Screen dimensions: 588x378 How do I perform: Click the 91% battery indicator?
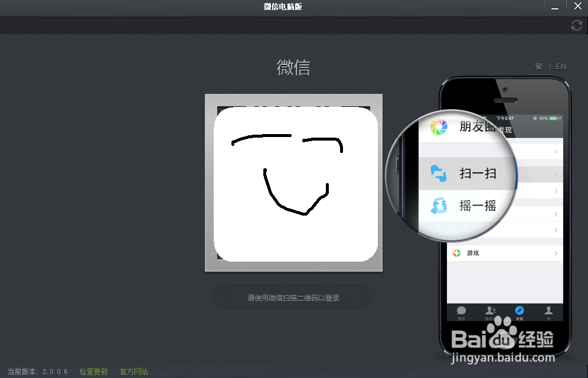click(x=544, y=117)
